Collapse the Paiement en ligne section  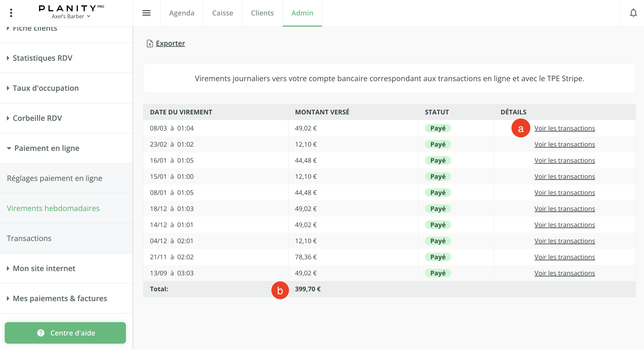[47, 148]
